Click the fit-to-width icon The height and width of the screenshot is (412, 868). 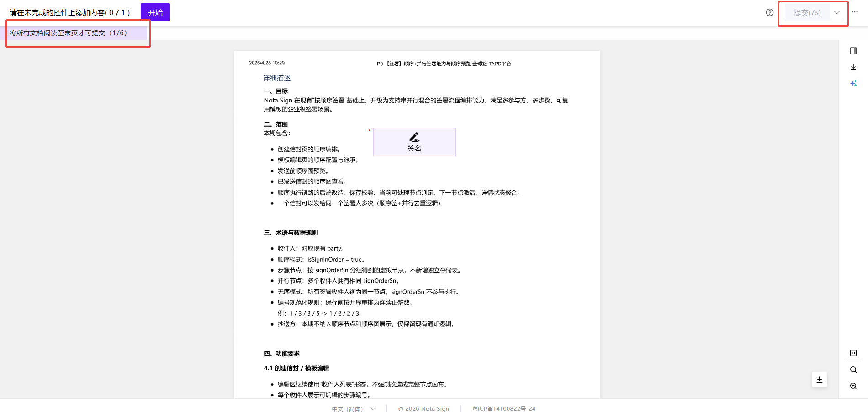(x=853, y=353)
